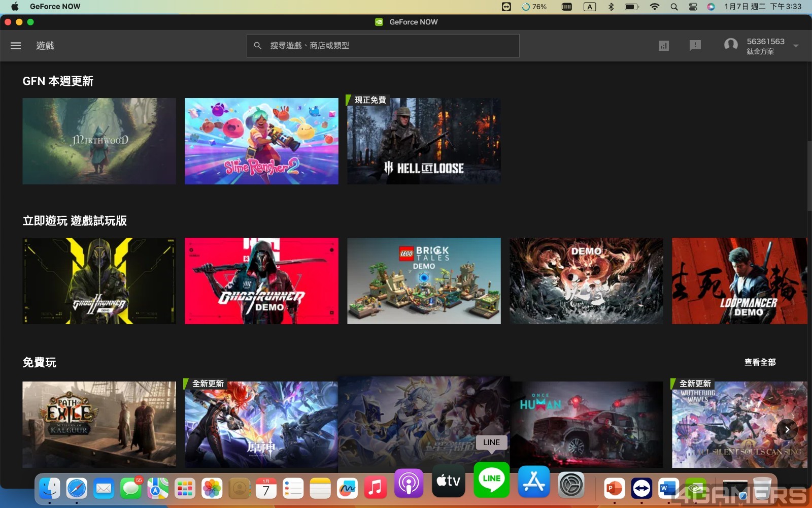
Task: Open Finder in the Dock
Action: [50, 488]
